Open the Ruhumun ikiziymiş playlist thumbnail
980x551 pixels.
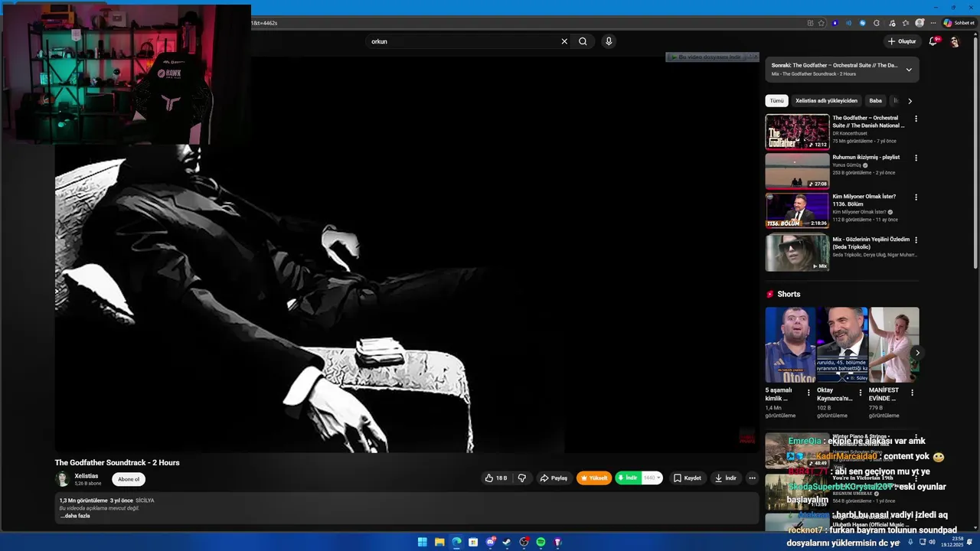pos(797,171)
